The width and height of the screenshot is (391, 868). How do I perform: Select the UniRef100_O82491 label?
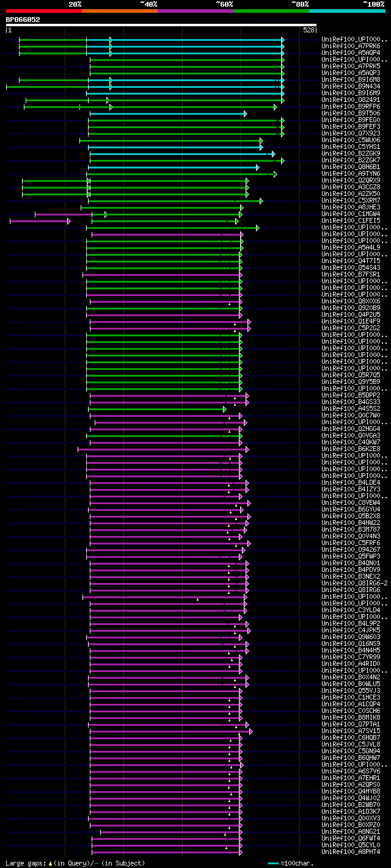[x=351, y=99]
